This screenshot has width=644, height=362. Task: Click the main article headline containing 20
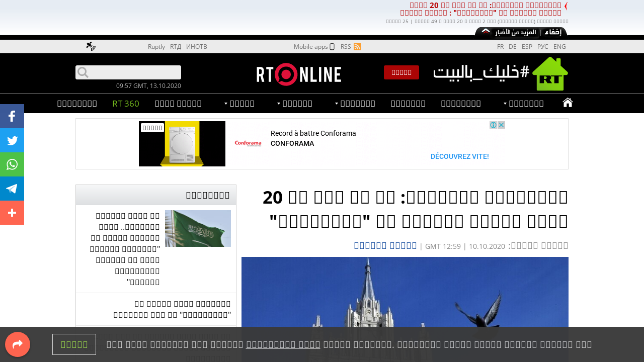click(415, 209)
